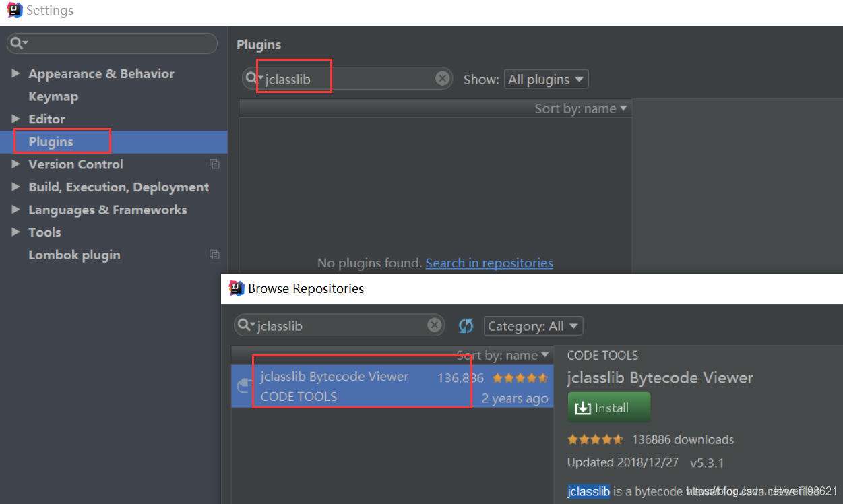Image resolution: width=843 pixels, height=504 pixels.
Task: Select jclasslib Bytecode Viewer list row
Action: tap(392, 386)
